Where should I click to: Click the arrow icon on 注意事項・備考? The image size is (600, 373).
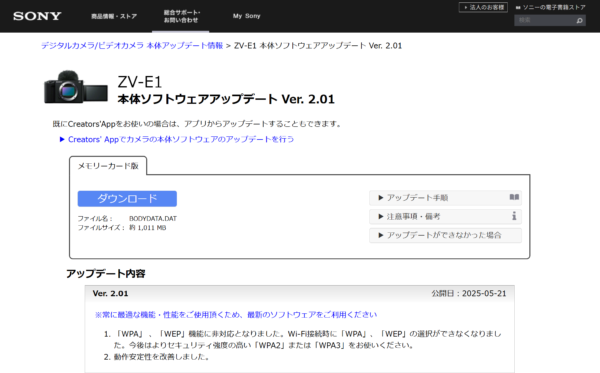click(x=380, y=217)
